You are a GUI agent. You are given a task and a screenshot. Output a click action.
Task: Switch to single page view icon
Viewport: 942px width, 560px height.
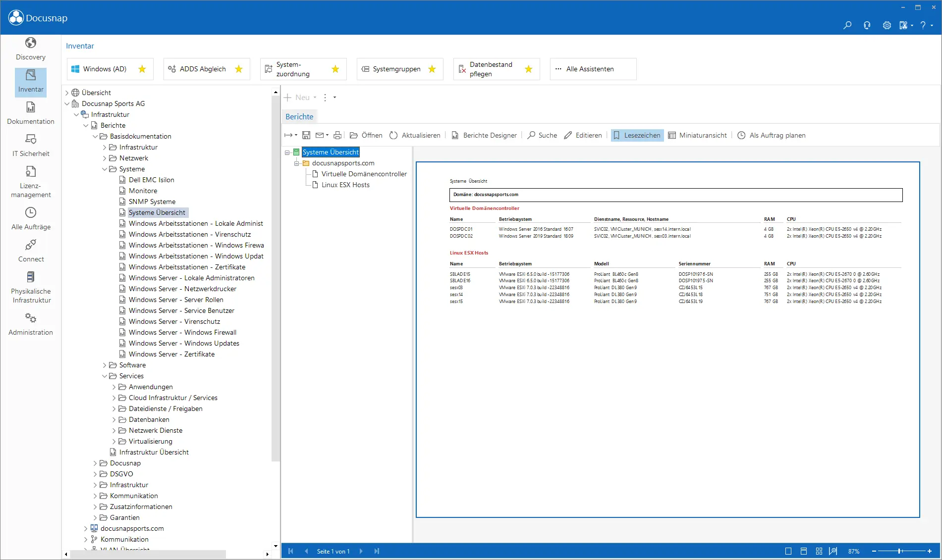[788, 551]
